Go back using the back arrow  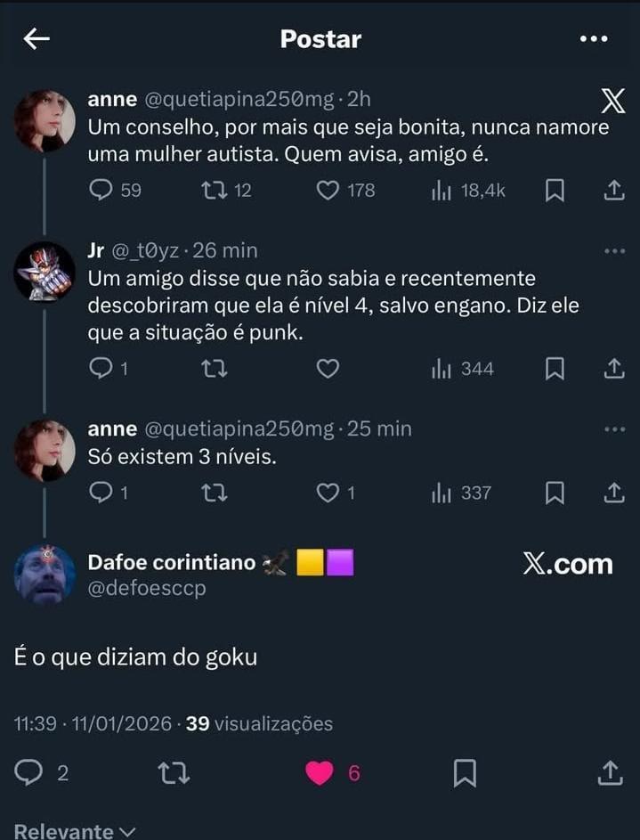point(36,38)
